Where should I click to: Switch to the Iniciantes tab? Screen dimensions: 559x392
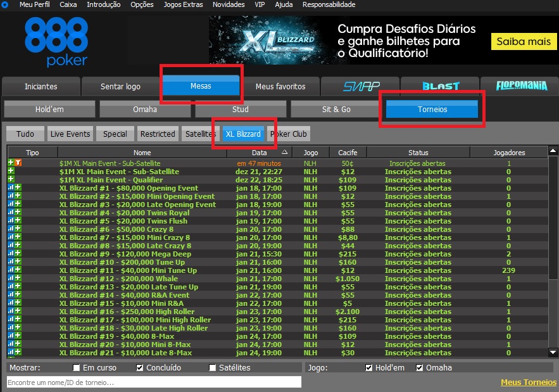41,86
